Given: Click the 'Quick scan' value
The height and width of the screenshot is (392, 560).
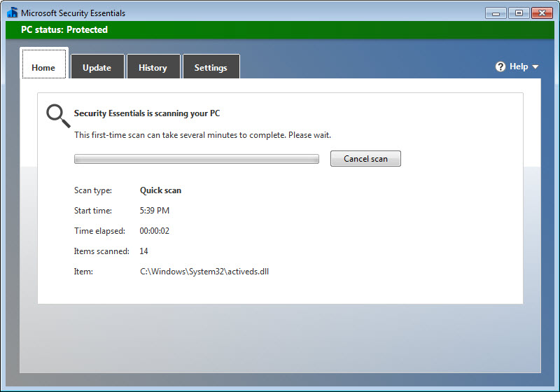Looking at the screenshot, I should pos(160,190).
